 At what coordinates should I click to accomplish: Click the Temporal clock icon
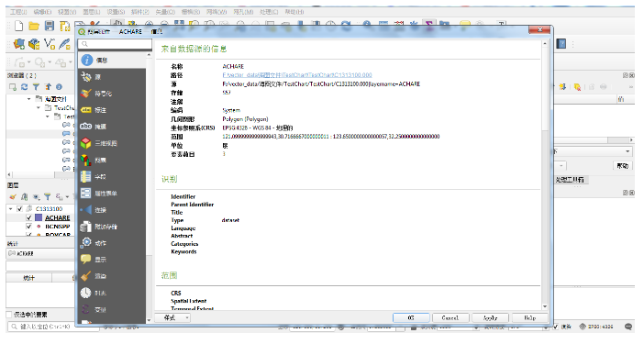click(x=86, y=293)
